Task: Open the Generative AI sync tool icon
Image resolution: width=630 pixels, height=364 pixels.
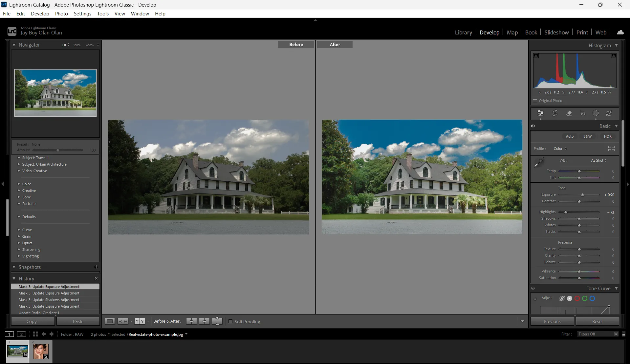Action: [609, 113]
